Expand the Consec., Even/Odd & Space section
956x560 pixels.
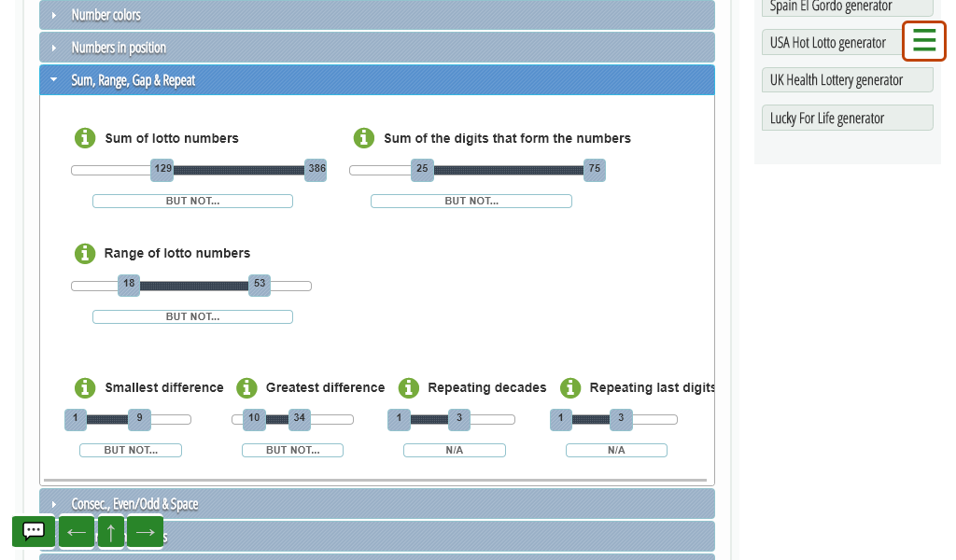point(377,504)
